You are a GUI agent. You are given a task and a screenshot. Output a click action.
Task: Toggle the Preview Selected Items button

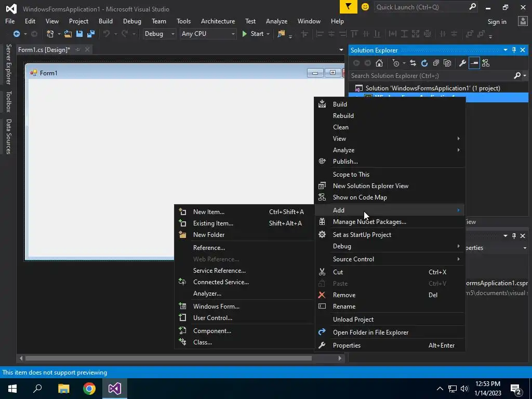[x=474, y=63]
